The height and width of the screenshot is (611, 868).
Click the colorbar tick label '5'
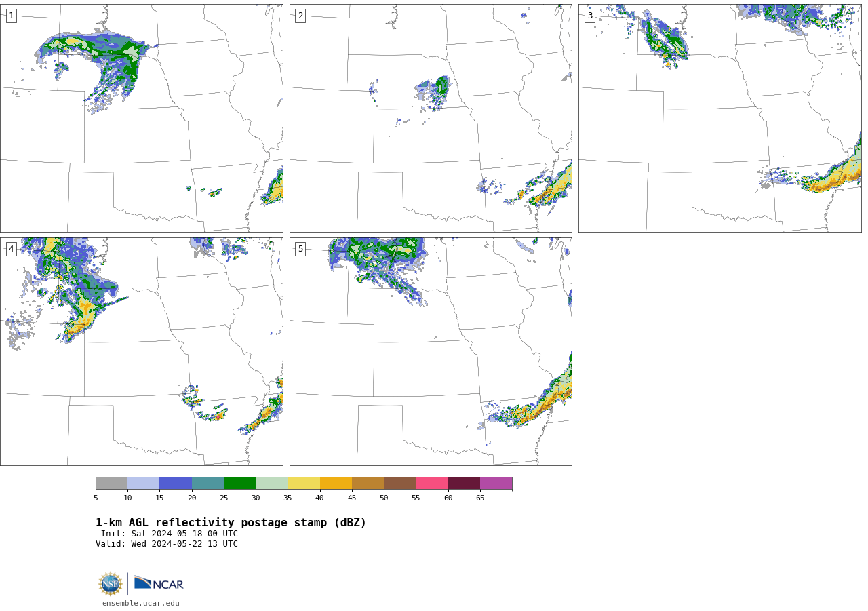click(x=96, y=498)
